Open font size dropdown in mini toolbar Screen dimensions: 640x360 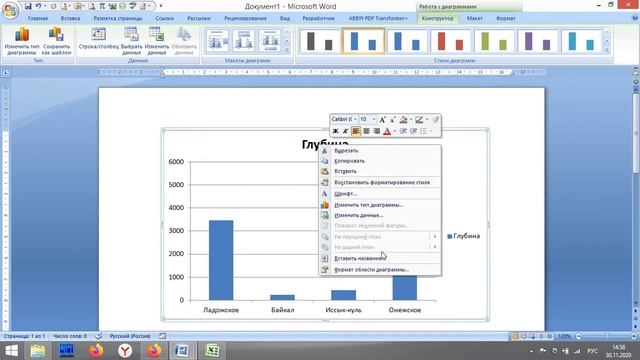[373, 119]
